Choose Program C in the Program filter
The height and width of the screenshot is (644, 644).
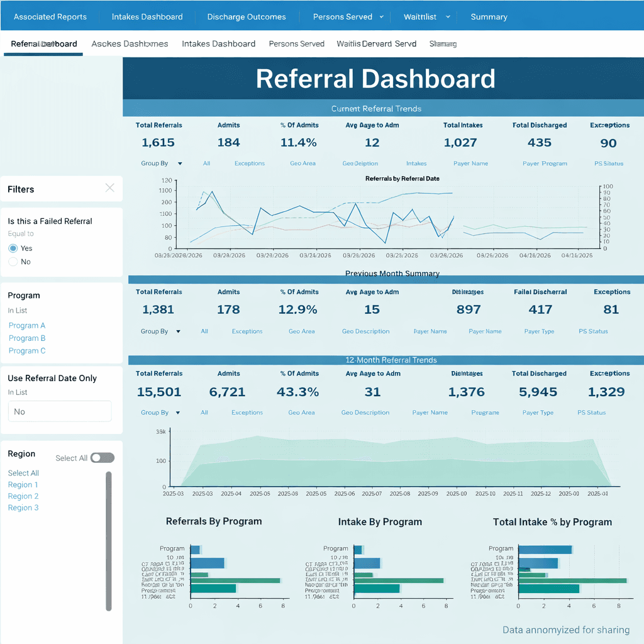pos(27,351)
